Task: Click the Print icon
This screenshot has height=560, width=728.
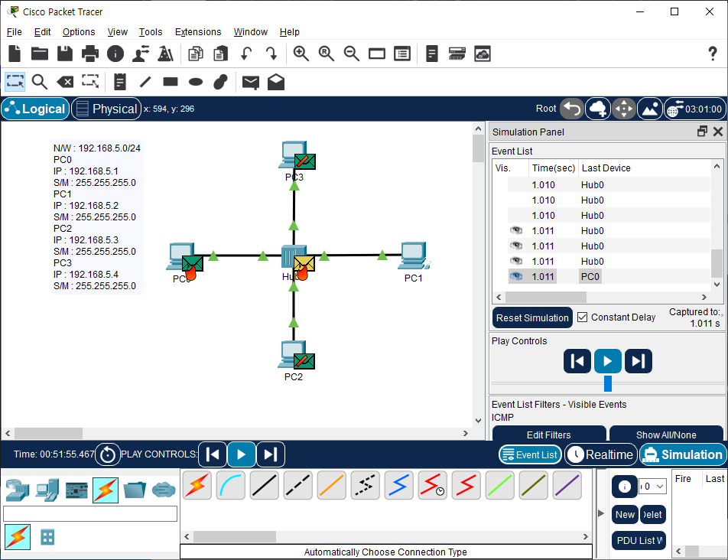Action: tap(90, 54)
